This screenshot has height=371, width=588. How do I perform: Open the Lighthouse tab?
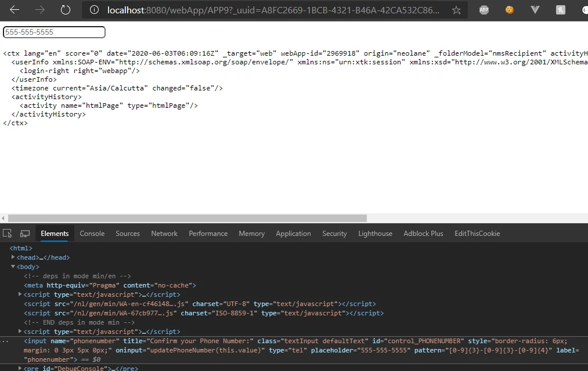(375, 234)
